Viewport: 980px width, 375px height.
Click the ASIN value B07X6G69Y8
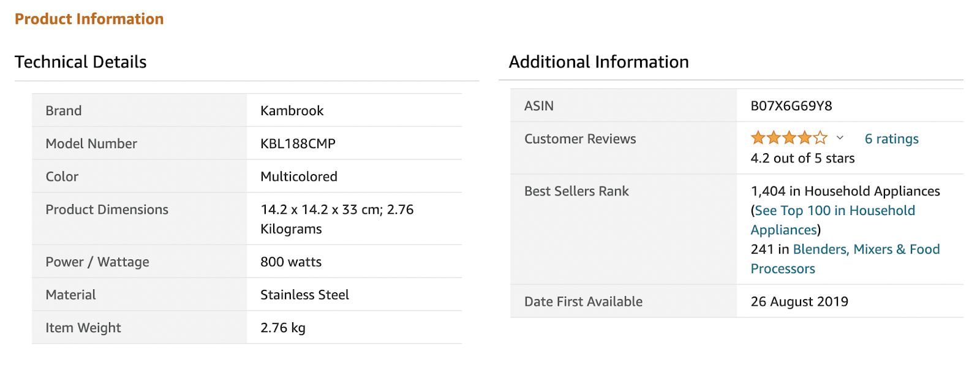click(791, 106)
